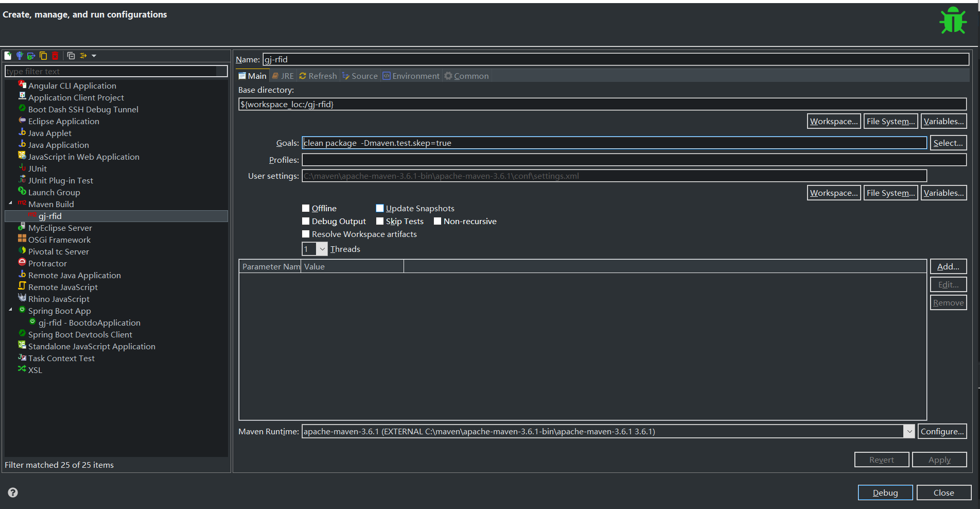Open the Threads count dropdown
The width and height of the screenshot is (980, 509).
pyautogui.click(x=322, y=249)
